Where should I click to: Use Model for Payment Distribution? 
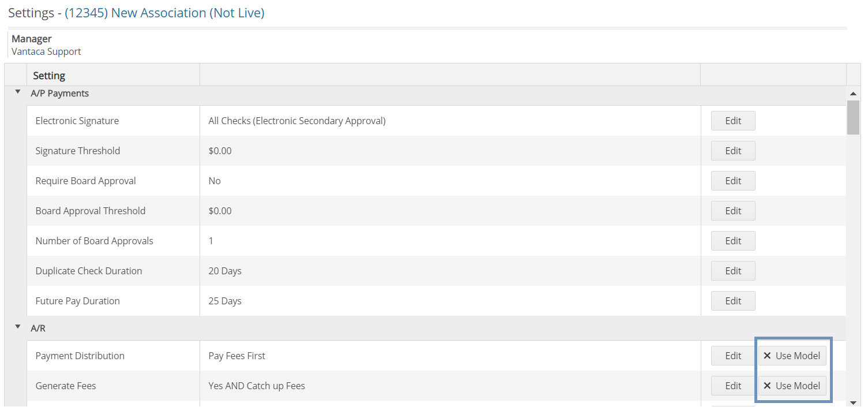pos(792,356)
